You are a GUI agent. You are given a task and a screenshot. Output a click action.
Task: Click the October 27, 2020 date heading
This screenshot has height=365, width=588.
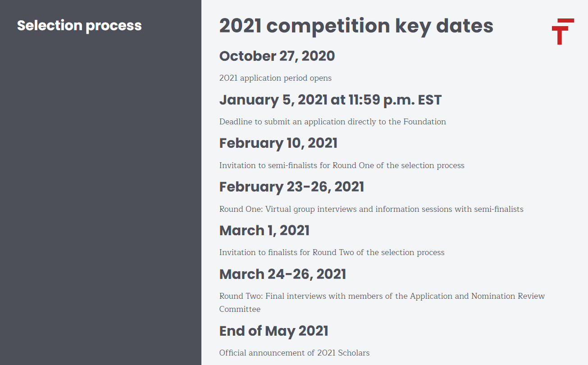coord(277,56)
